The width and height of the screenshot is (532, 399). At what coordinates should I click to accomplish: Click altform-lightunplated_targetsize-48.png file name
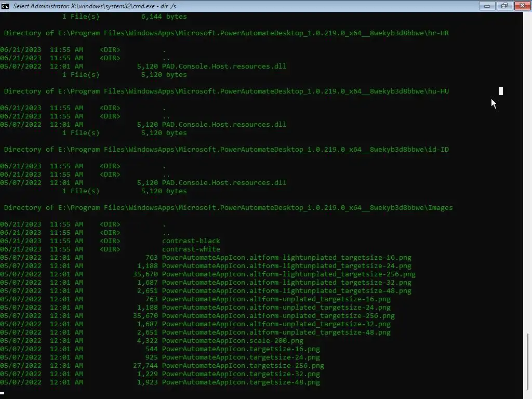tap(287, 291)
